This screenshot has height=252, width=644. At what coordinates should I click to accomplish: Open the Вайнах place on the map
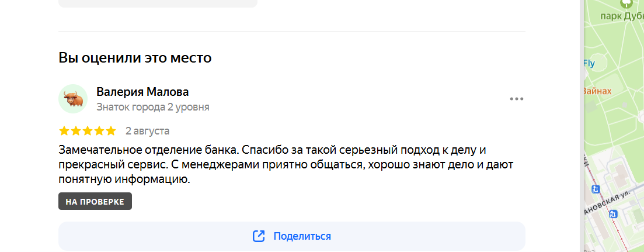coord(598,91)
